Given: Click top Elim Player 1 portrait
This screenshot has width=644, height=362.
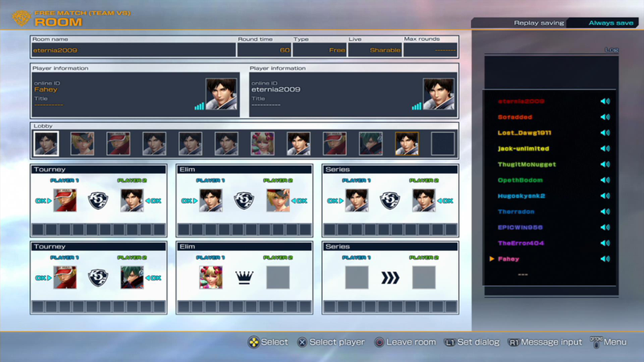Looking at the screenshot, I should tap(211, 200).
